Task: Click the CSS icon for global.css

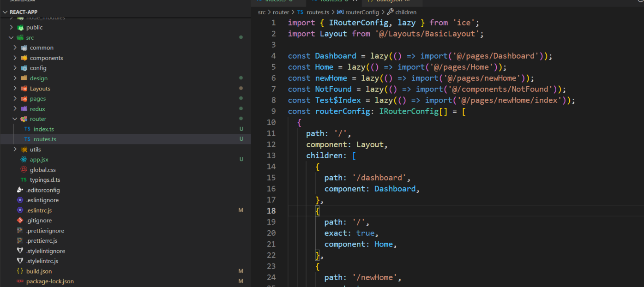Action: pyautogui.click(x=24, y=170)
